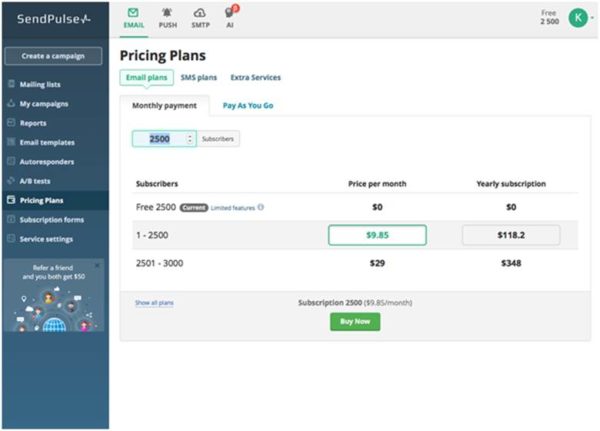Click the 2501 - 3000 subscribers row

pos(355,263)
